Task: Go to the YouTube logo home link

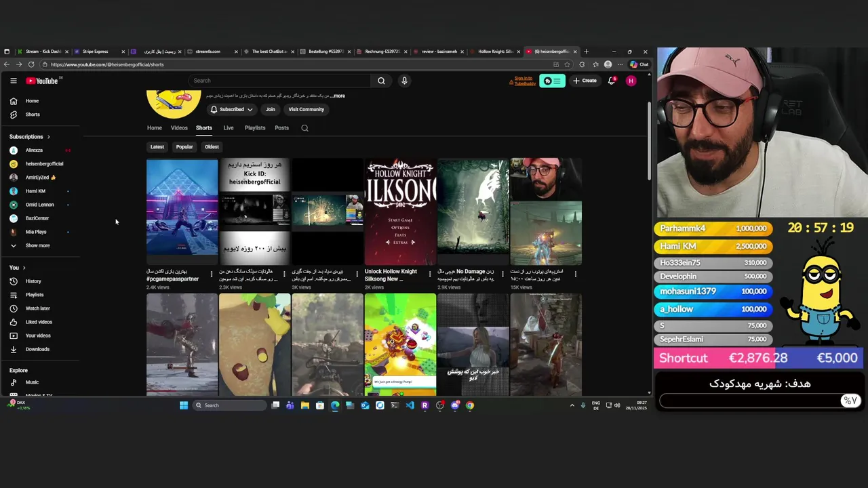Action: [42, 81]
